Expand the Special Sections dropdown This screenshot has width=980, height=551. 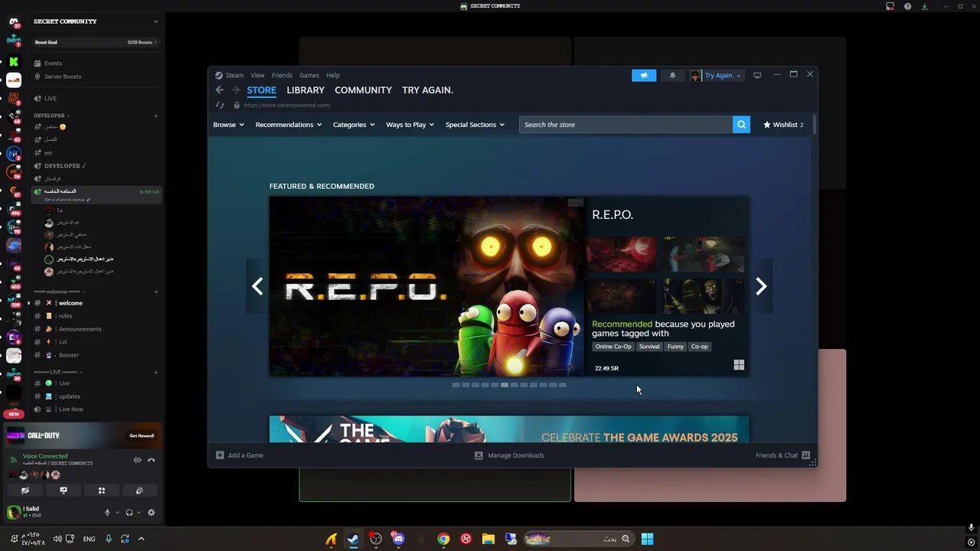[x=475, y=125]
